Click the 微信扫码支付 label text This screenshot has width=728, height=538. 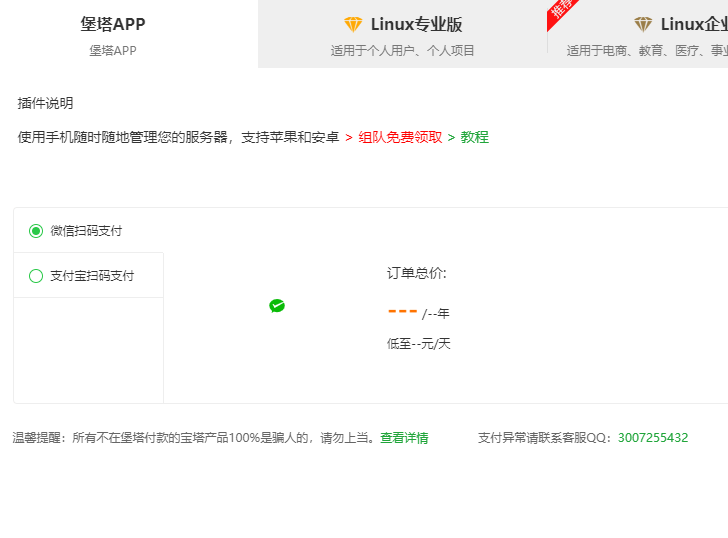[86, 231]
